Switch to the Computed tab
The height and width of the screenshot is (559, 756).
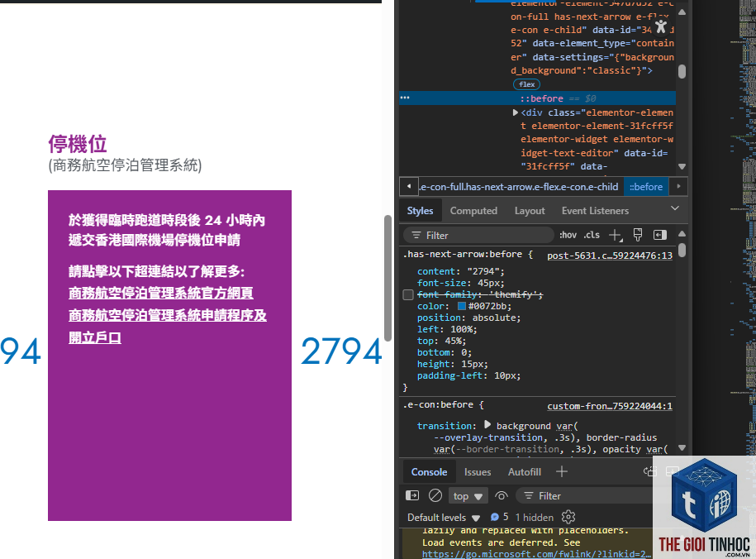pyautogui.click(x=473, y=211)
